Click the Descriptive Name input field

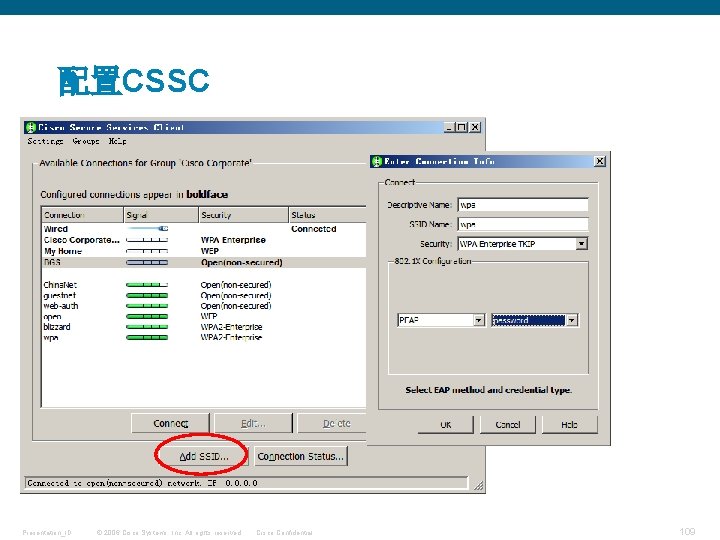coord(523,205)
